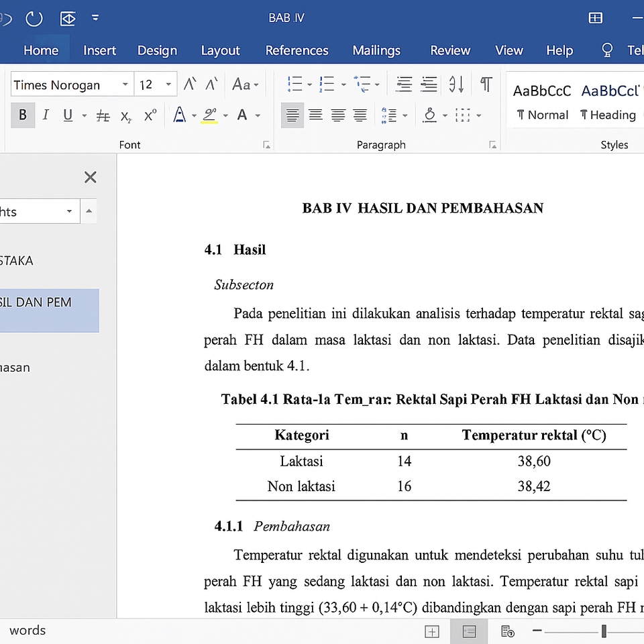The height and width of the screenshot is (644, 644).
Task: Apply bulleted list formatting
Action: tap(295, 85)
